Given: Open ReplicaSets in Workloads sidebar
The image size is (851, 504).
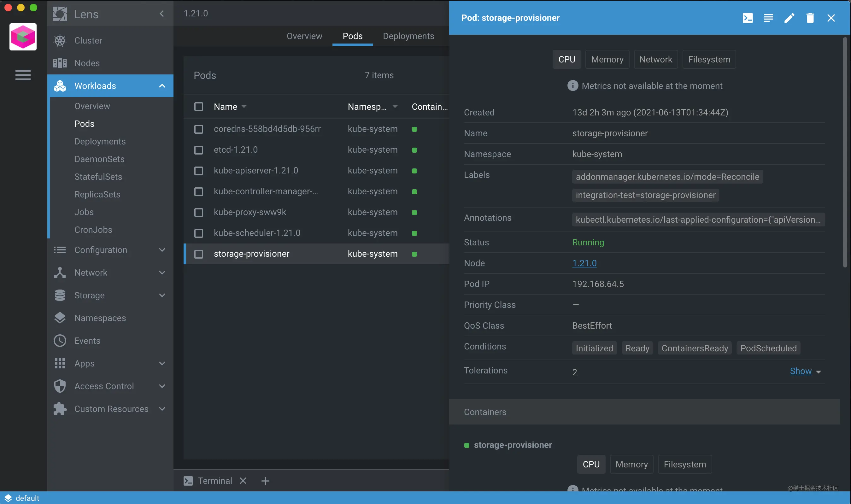Looking at the screenshot, I should tap(97, 194).
